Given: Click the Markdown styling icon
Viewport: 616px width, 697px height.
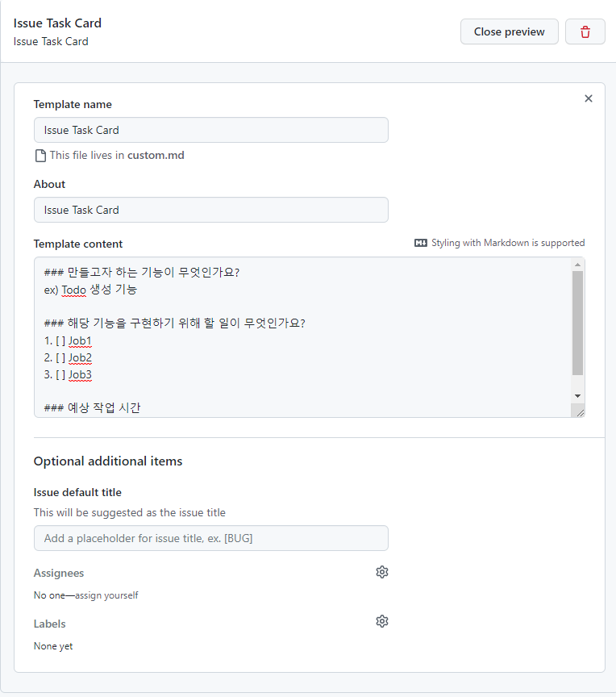Looking at the screenshot, I should [x=422, y=242].
